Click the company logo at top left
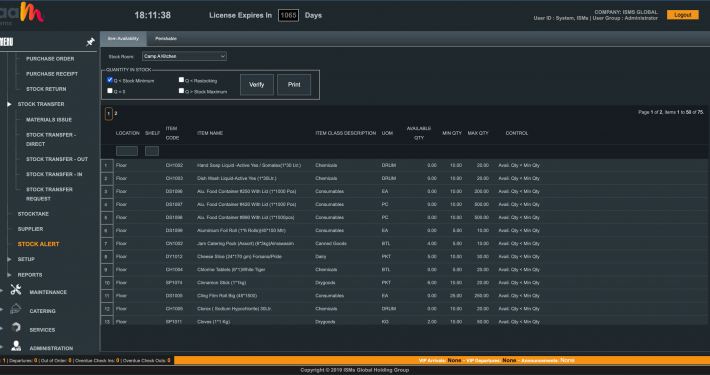 pos(22,13)
